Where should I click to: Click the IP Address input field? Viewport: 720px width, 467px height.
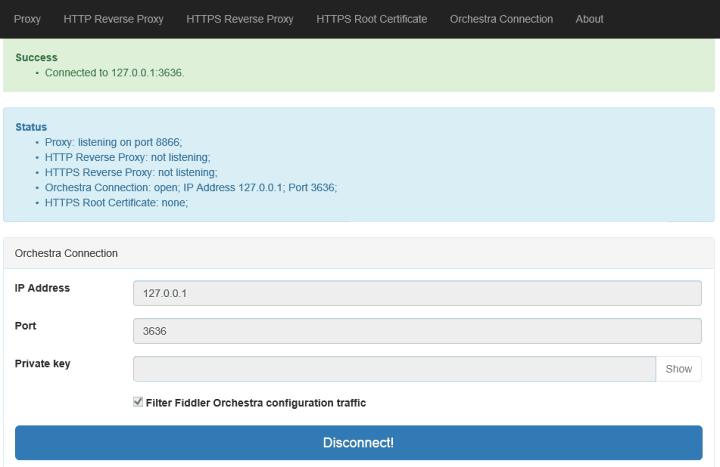coord(417,293)
